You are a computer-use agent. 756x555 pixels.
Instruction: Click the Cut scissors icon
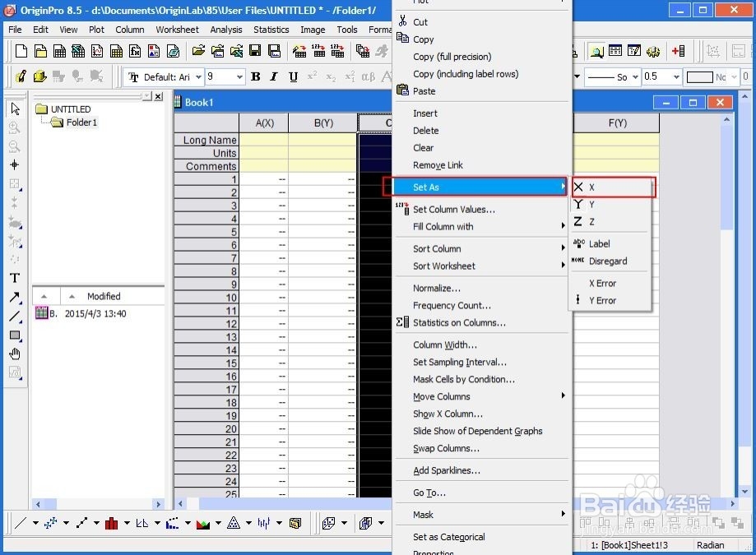tap(402, 21)
